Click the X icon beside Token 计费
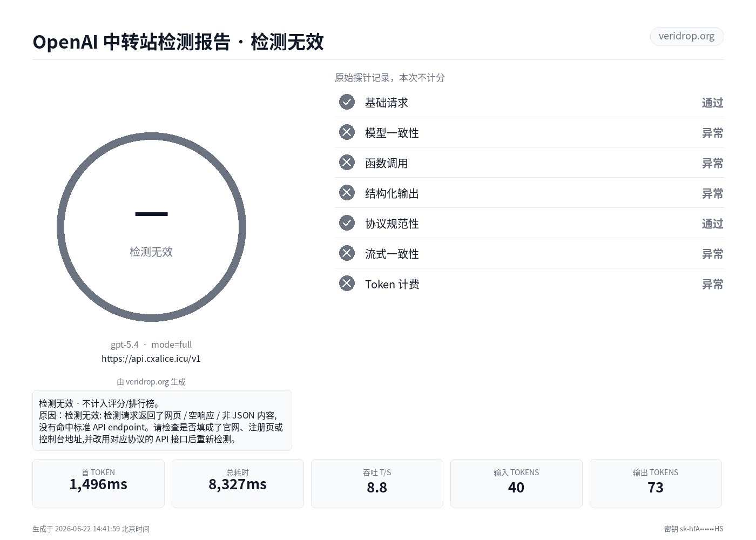756x540 pixels. 347,283
